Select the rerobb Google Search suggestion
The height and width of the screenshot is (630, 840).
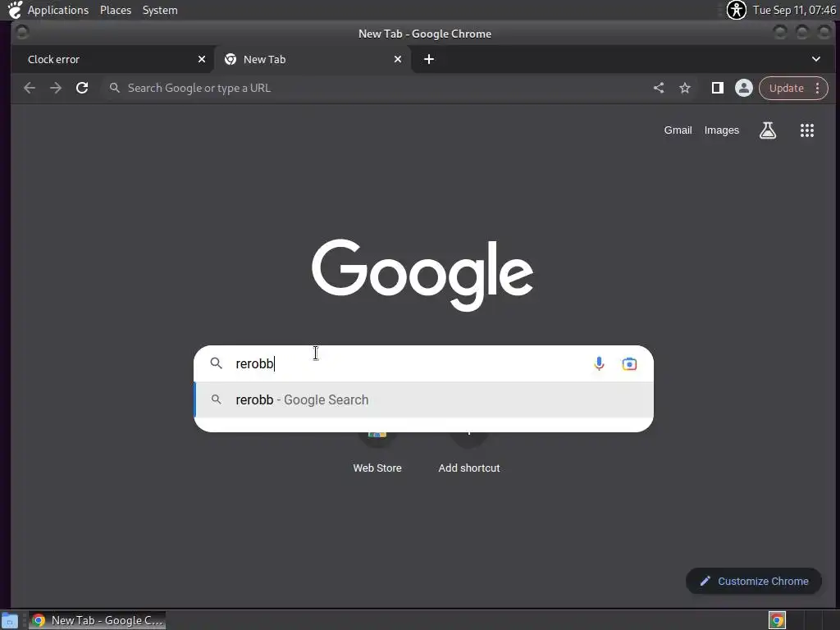click(x=423, y=399)
